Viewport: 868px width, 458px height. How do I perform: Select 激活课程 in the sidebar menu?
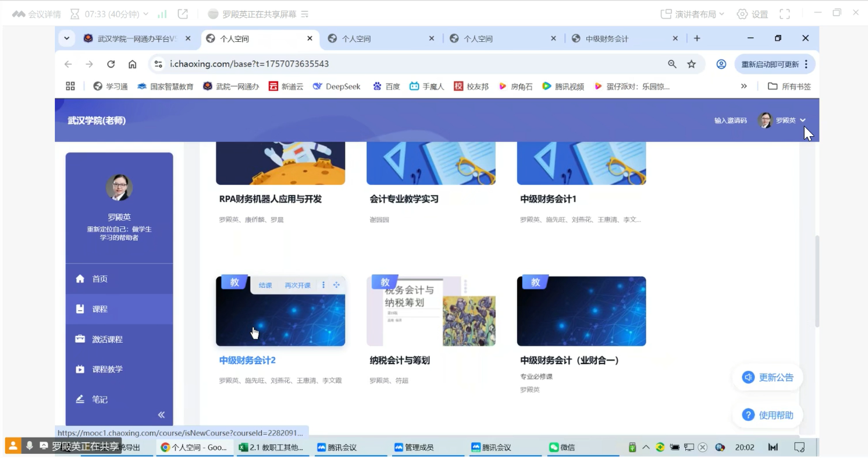107,339
